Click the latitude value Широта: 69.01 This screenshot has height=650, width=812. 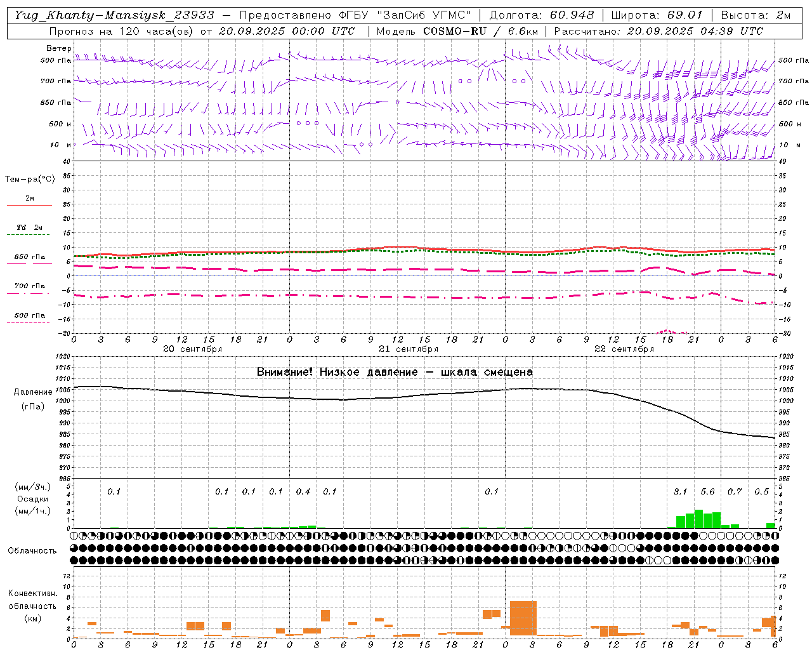(x=657, y=15)
